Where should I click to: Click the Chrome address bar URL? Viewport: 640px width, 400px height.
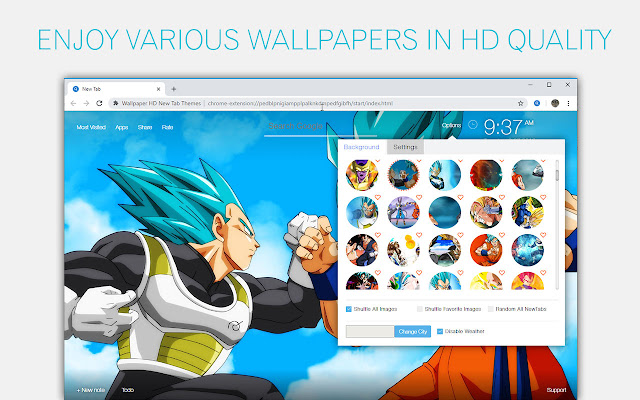pyautogui.click(x=300, y=103)
